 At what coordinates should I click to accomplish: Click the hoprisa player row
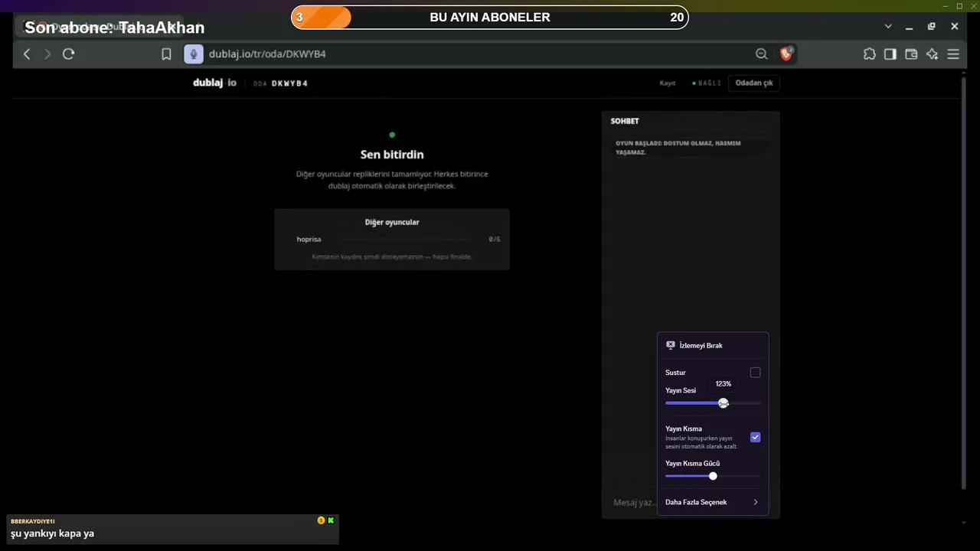[x=391, y=240]
